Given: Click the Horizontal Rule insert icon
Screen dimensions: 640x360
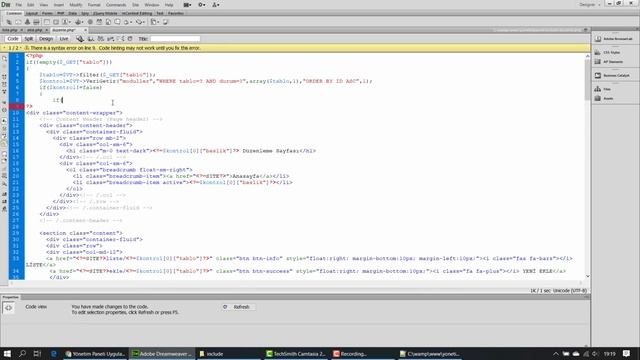Looking at the screenshot, I should pyautogui.click(x=36, y=22).
